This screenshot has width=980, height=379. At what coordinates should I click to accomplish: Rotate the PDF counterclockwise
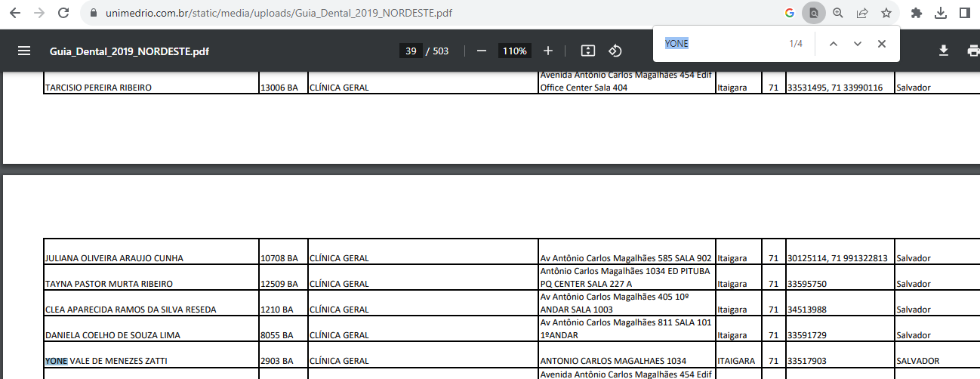[615, 51]
